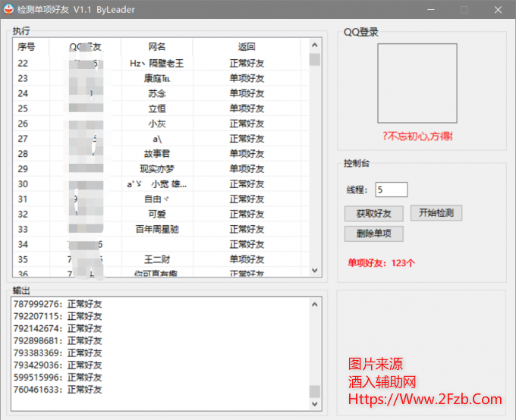Click the friend list scroll down arrow
Screen dimensions: 516x420
coord(315,271)
